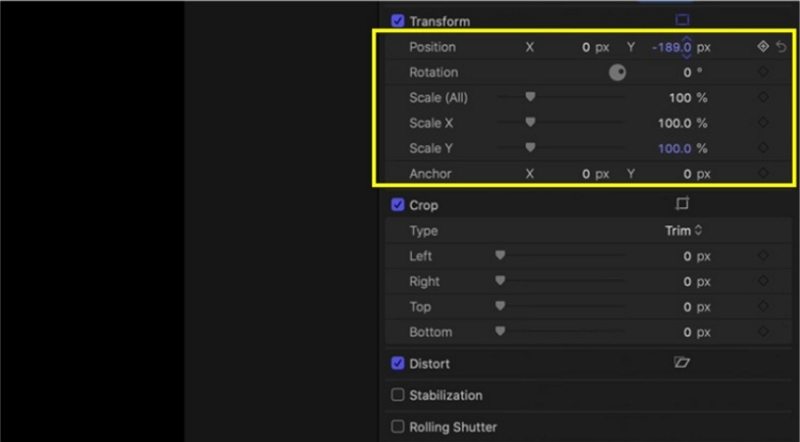Viewport: 800px width, 442px height.
Task: Disable the Distort checkbox
Action: (397, 363)
